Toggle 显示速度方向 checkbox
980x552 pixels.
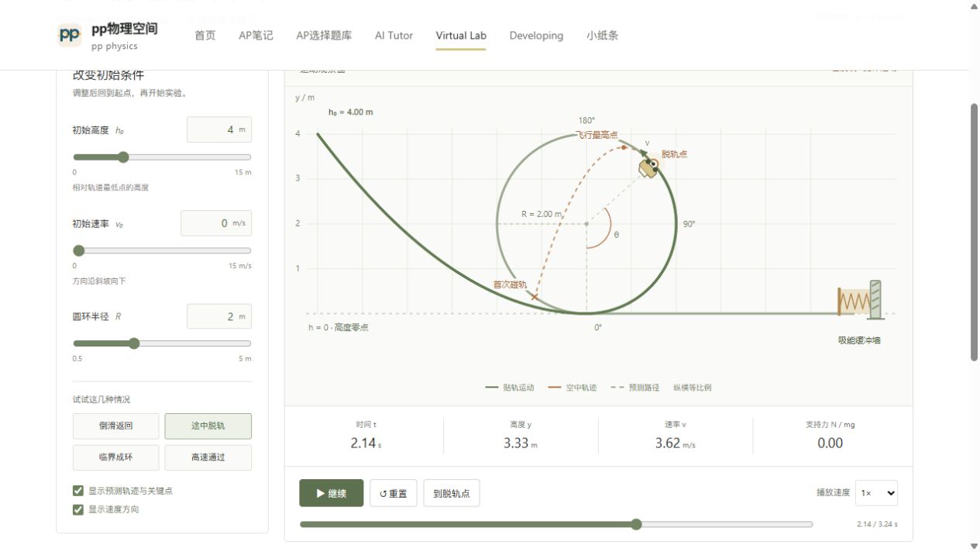click(x=77, y=509)
